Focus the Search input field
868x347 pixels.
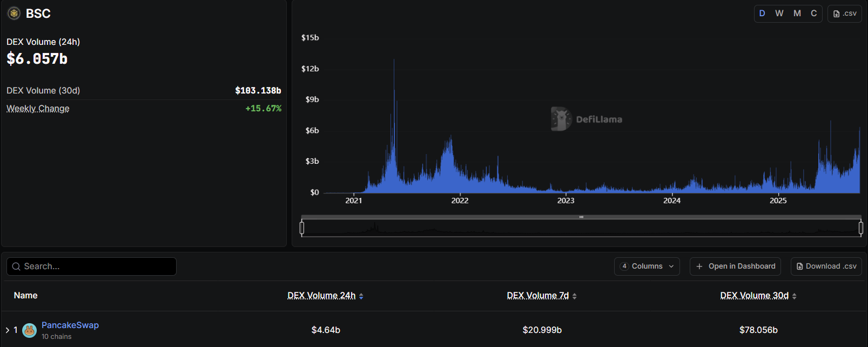(x=97, y=266)
